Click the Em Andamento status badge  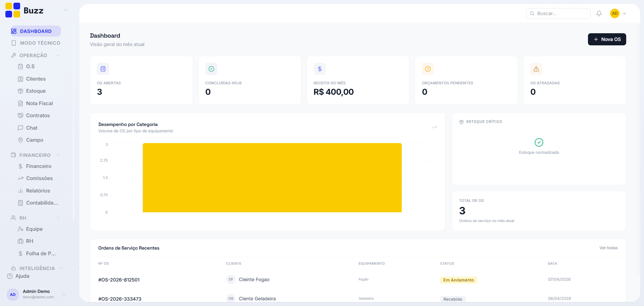coord(458,280)
